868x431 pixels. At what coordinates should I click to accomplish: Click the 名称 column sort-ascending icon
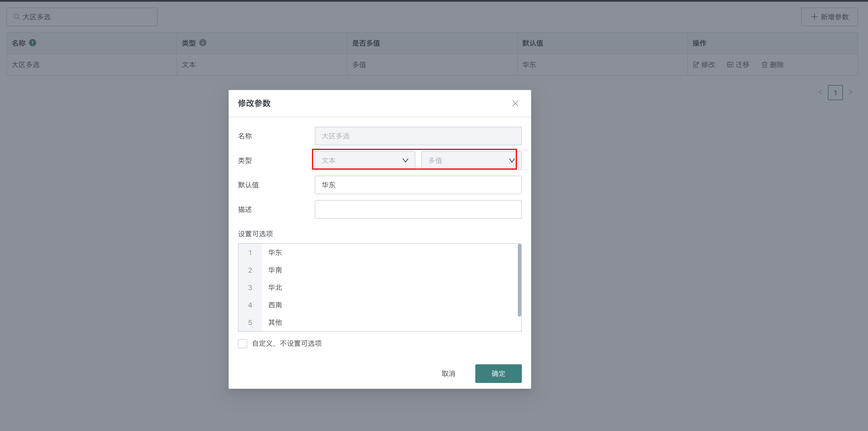pos(33,43)
